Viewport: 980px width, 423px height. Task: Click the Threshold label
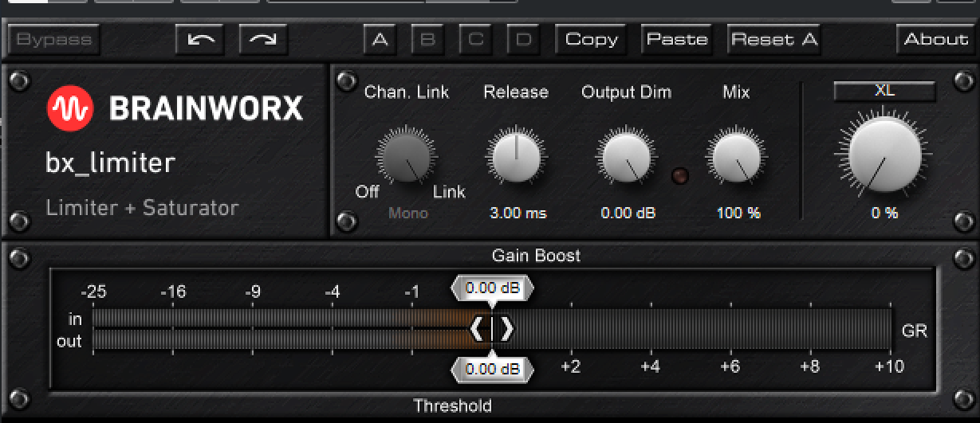click(x=452, y=405)
